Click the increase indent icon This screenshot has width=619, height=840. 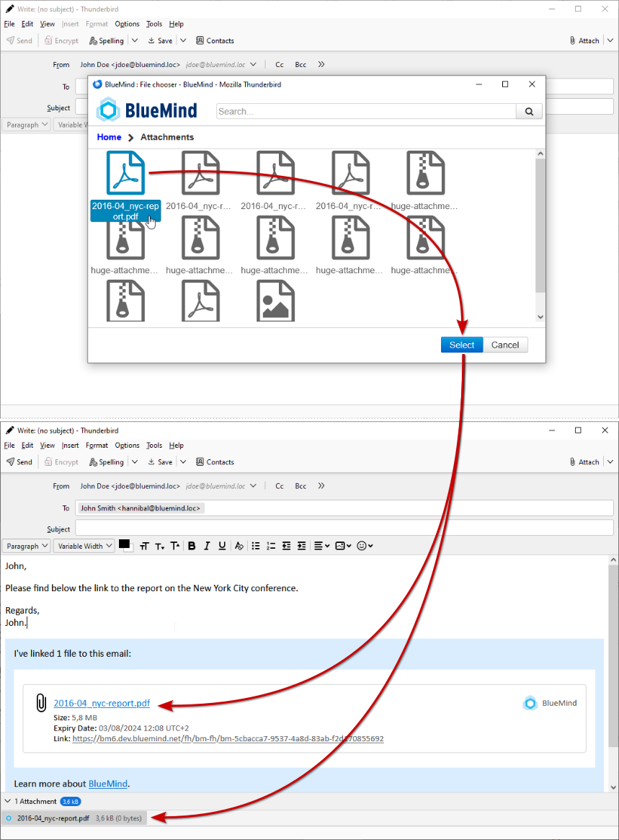click(302, 546)
